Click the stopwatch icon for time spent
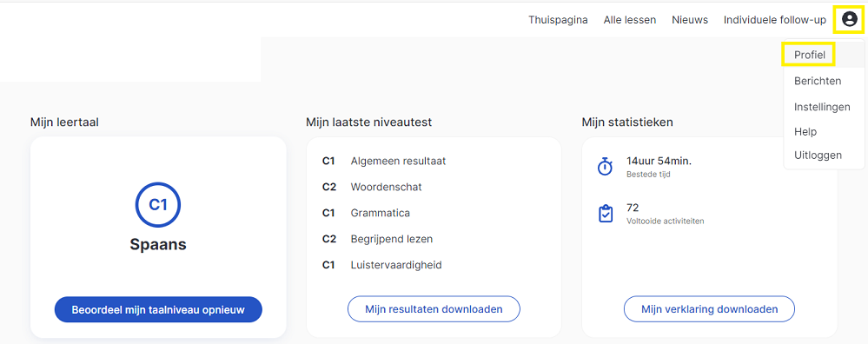Viewport: 868px width, 344px height. (x=606, y=167)
